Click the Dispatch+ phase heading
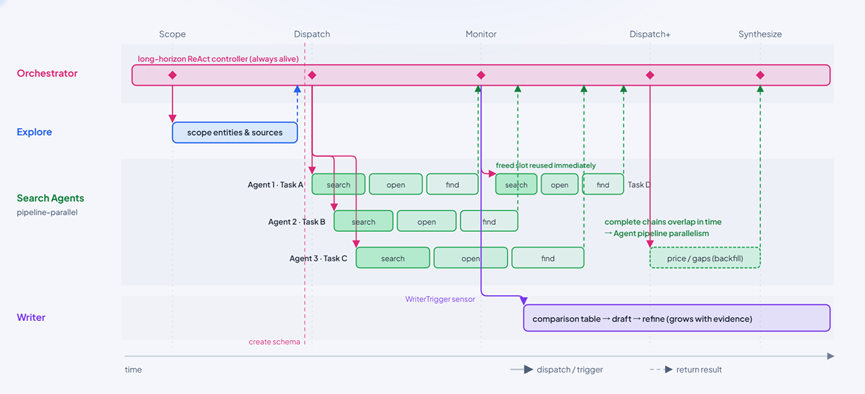 650,34
